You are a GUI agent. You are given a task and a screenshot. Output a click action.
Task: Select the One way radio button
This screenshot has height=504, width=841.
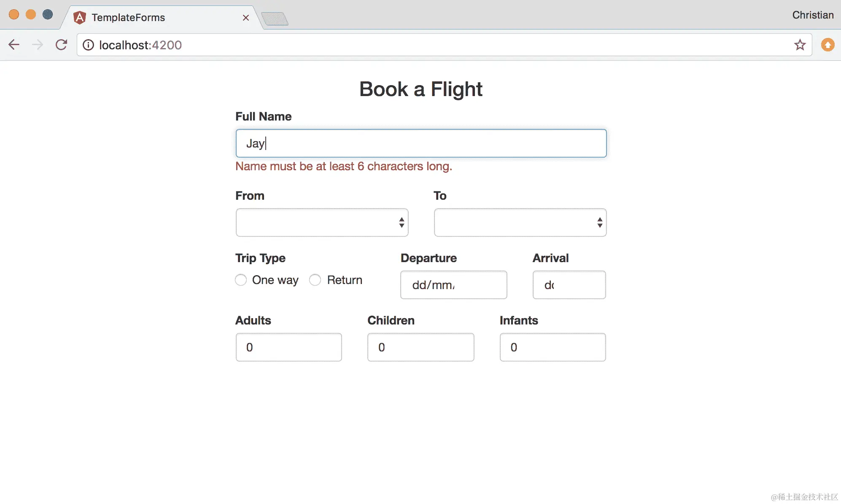click(241, 280)
